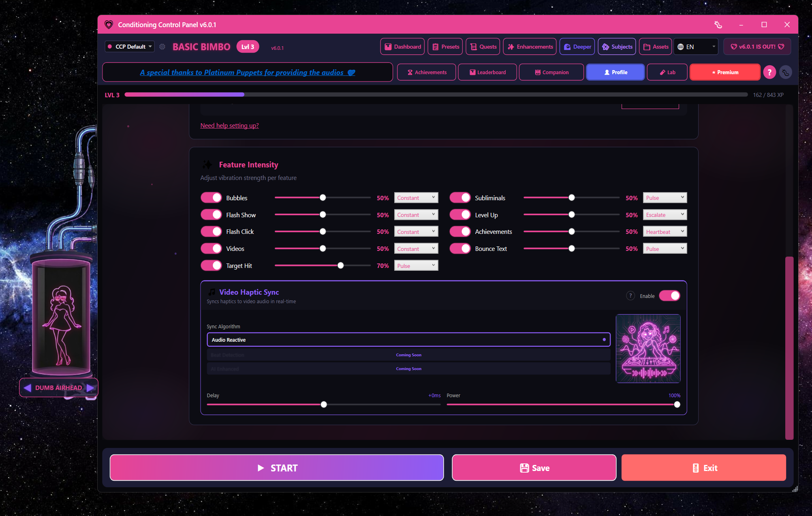Select next avatar with right arrow
Image resolution: width=812 pixels, height=516 pixels.
pyautogui.click(x=90, y=388)
